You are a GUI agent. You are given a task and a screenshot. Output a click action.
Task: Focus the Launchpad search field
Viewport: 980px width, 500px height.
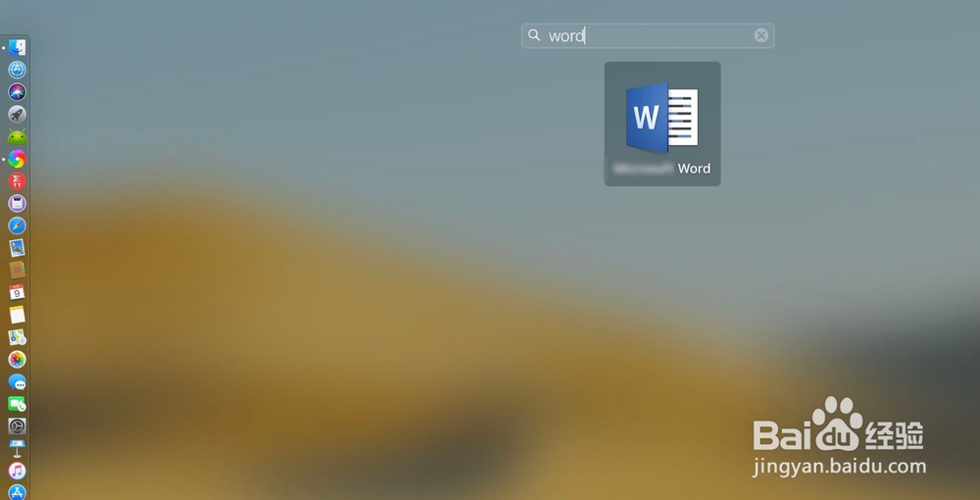pos(648,35)
